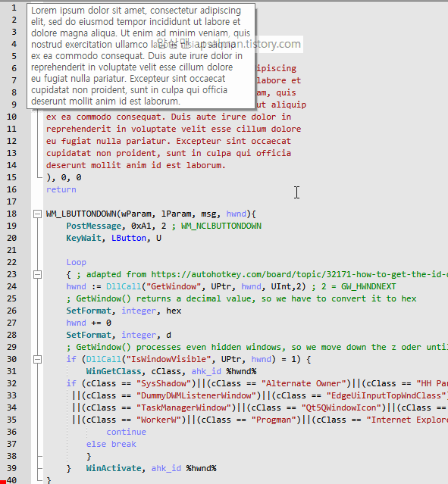This screenshot has width=448, height=484.
Task: Click the '0xA1' value on line 19
Action: 141,226
